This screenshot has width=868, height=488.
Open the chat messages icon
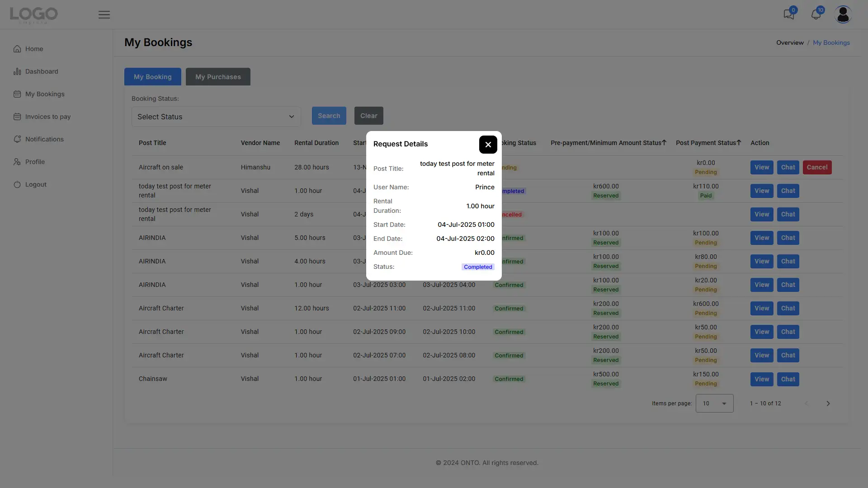tap(789, 14)
